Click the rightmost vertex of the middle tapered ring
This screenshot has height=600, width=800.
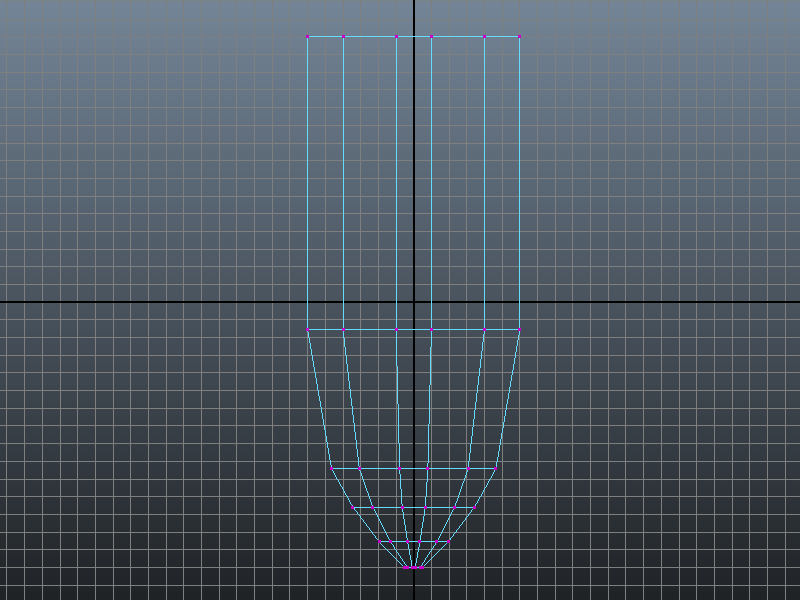pos(472,508)
